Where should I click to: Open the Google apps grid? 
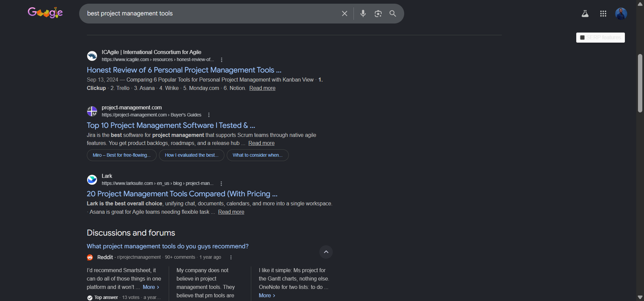[x=603, y=13]
